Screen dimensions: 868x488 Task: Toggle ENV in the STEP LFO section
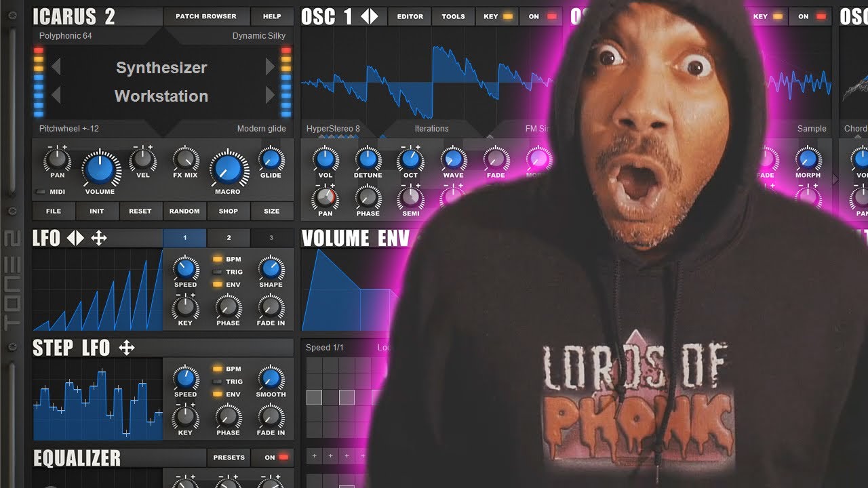point(218,394)
